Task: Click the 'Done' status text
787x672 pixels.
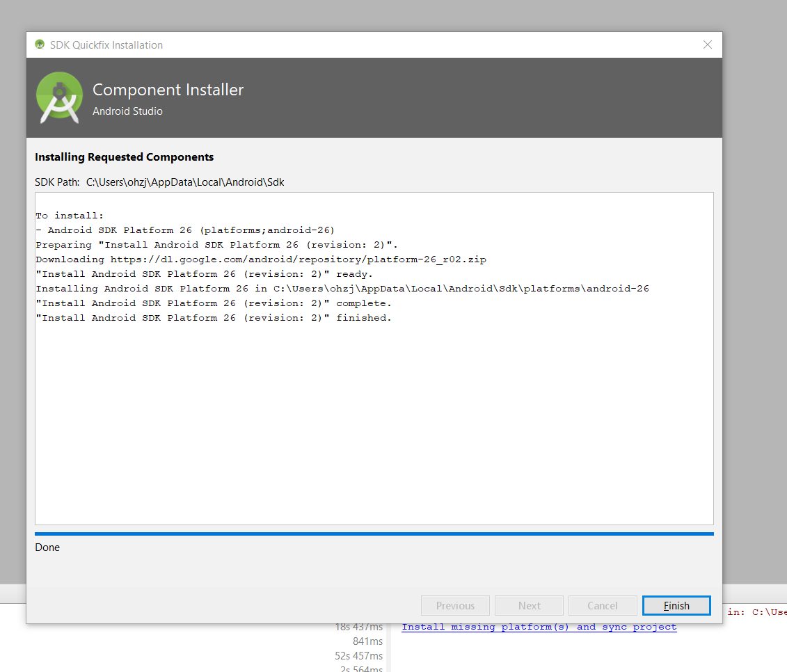Action: tap(47, 547)
